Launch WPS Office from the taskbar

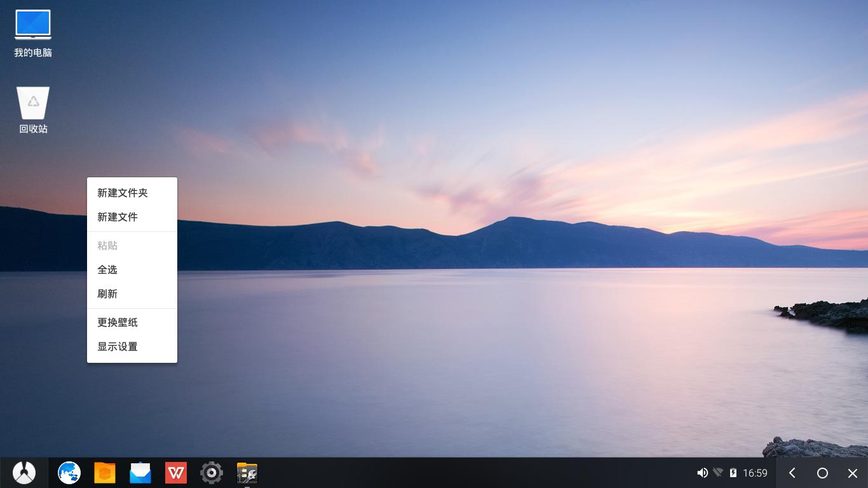[x=176, y=473]
